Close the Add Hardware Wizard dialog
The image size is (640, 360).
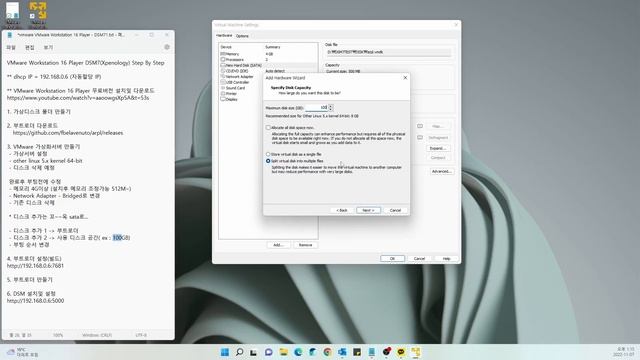pos(405,78)
